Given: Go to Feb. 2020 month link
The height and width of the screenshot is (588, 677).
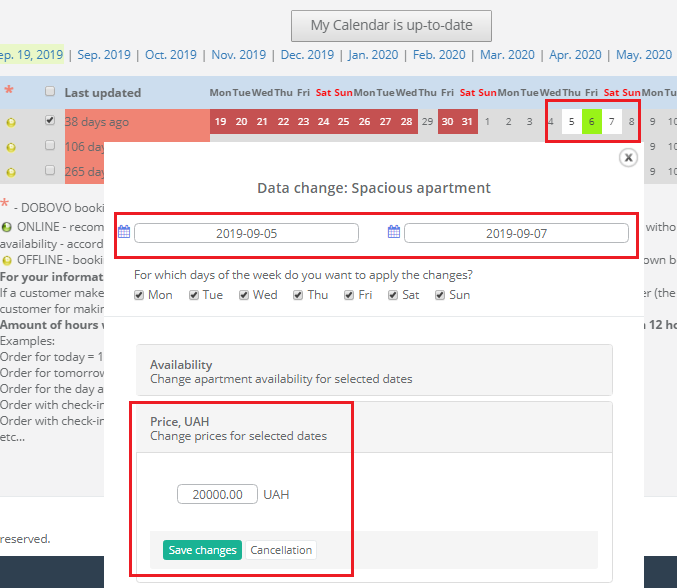Looking at the screenshot, I should tap(439, 55).
